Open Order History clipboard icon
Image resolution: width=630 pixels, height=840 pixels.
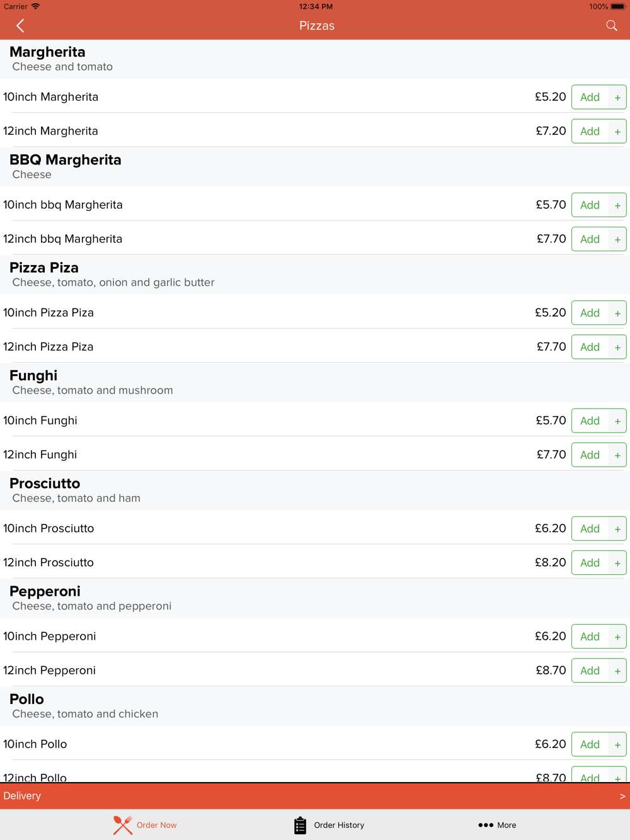coord(301,825)
